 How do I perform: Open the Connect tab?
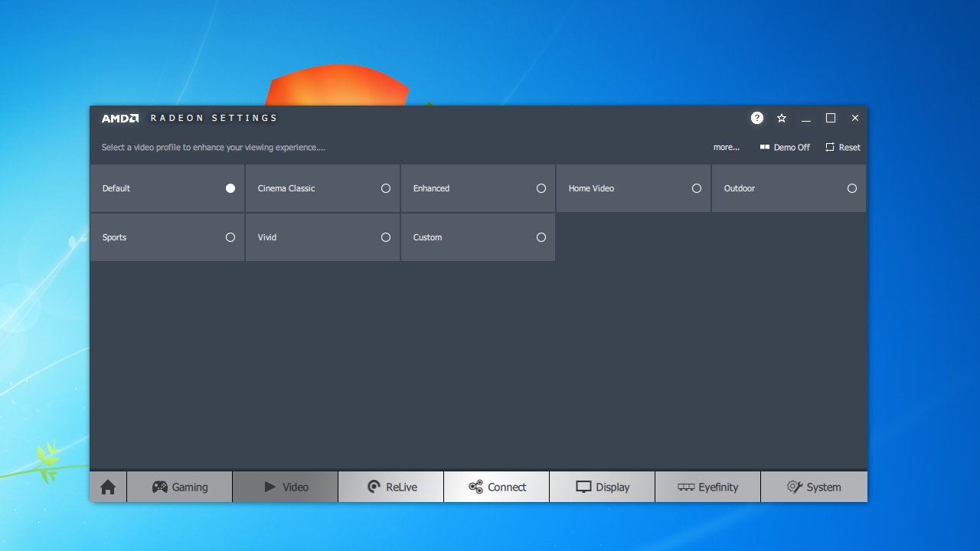(497, 487)
